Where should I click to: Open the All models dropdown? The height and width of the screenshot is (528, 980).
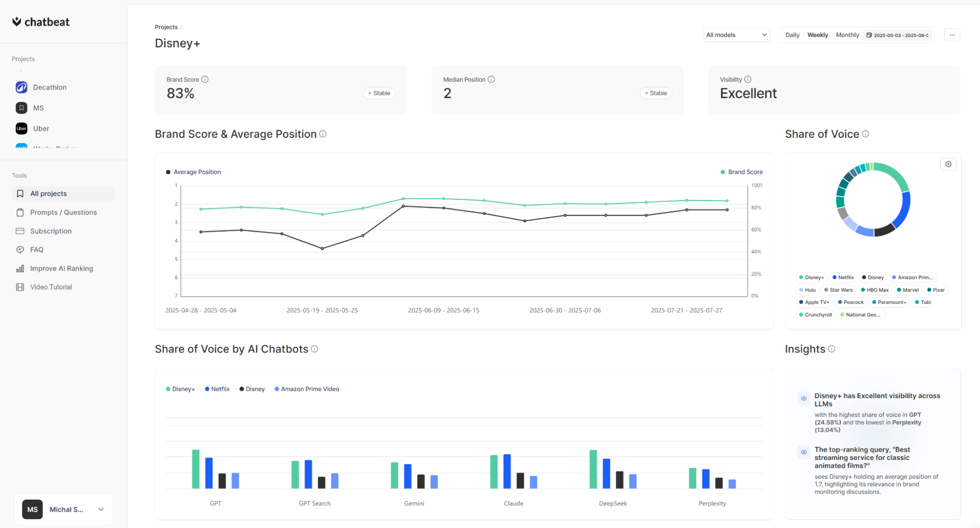click(736, 35)
